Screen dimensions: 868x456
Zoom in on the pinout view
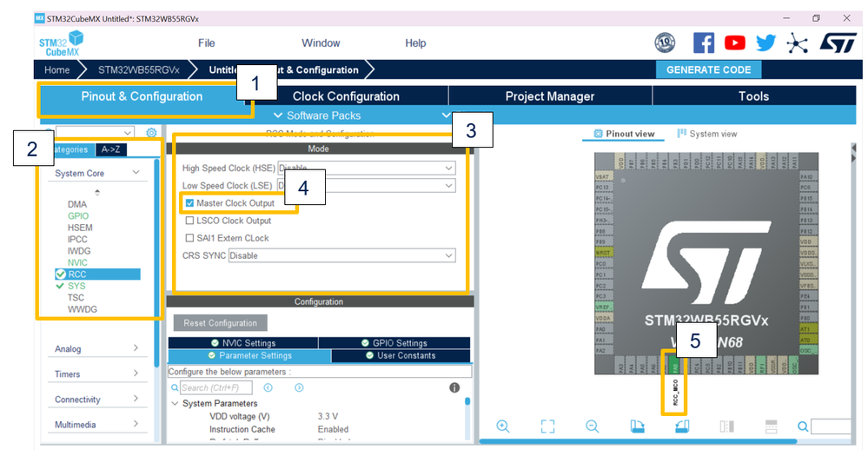tap(503, 426)
